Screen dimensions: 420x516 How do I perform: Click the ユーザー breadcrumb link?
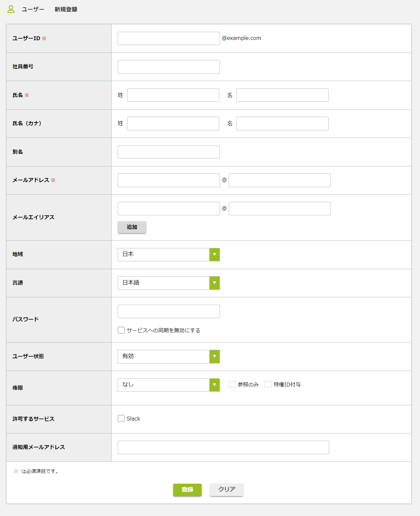(33, 9)
